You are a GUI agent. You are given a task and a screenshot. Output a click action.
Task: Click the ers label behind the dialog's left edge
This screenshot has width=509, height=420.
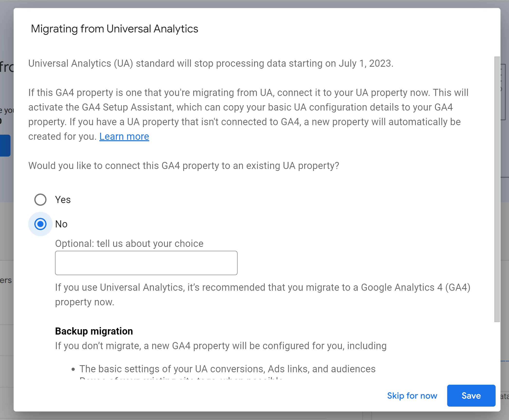[6, 280]
